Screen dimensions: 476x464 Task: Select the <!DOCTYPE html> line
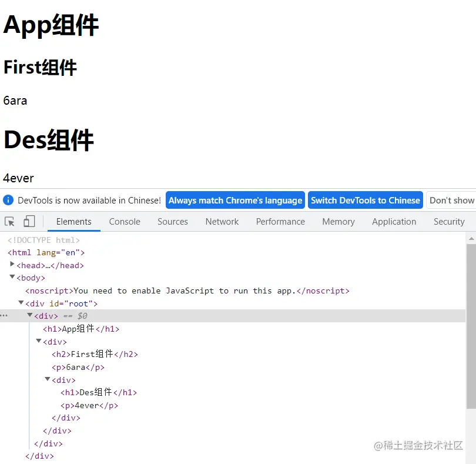tap(43, 240)
